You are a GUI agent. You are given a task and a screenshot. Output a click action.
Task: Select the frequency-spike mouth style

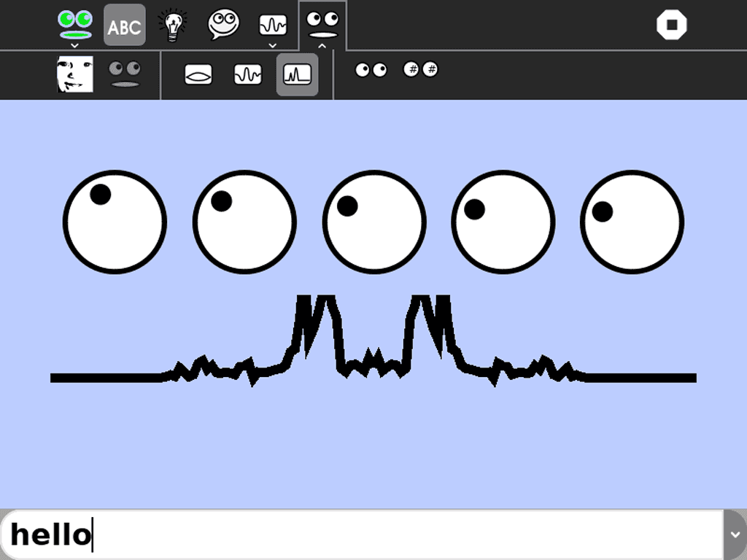[x=298, y=75]
